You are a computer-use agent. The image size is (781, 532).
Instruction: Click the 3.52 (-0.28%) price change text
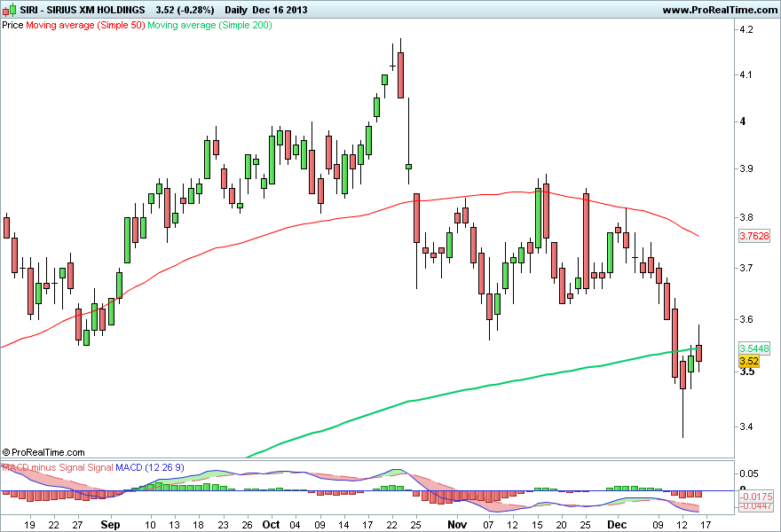point(185,10)
